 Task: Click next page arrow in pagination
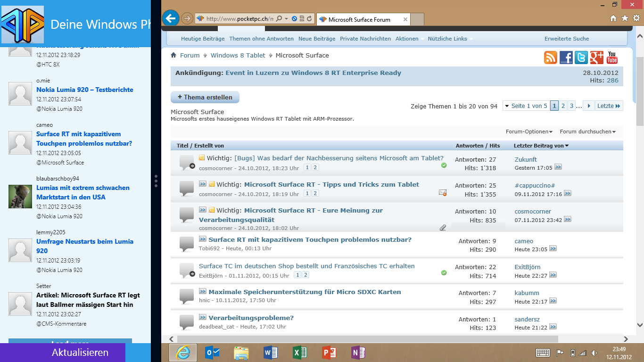589,106
